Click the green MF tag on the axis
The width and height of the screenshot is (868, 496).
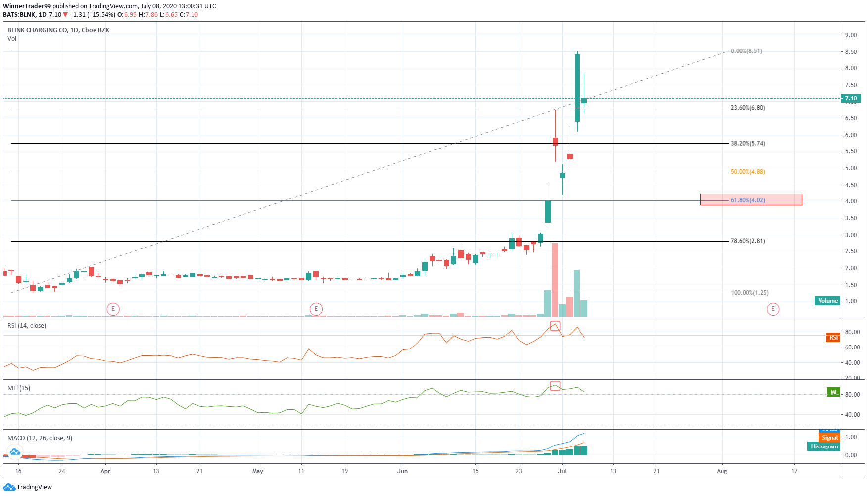coord(834,392)
